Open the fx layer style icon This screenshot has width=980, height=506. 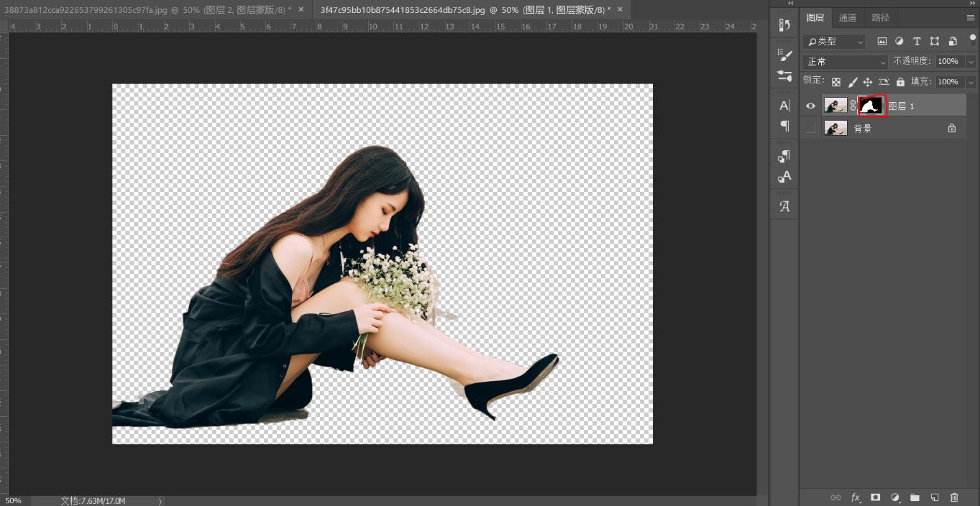pos(855,497)
